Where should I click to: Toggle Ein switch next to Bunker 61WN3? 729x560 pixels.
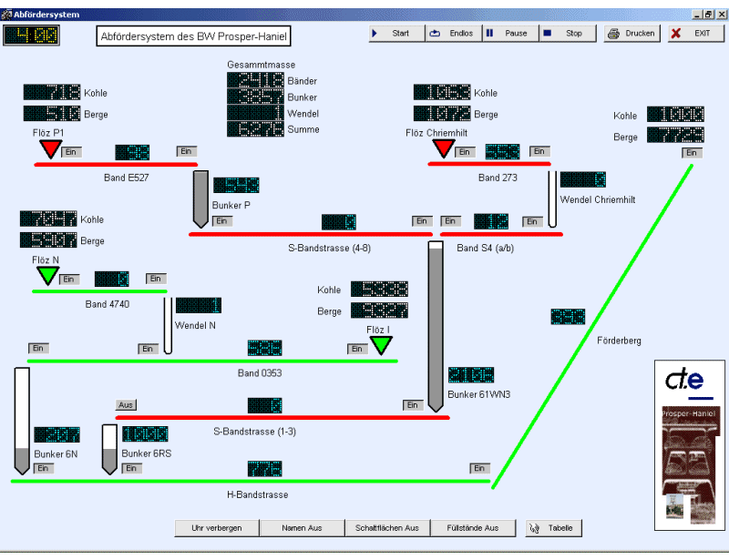[x=413, y=405]
